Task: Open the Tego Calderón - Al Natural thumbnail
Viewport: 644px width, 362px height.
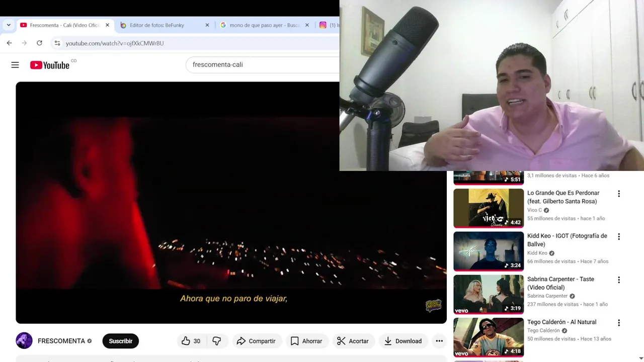Action: [x=489, y=337]
